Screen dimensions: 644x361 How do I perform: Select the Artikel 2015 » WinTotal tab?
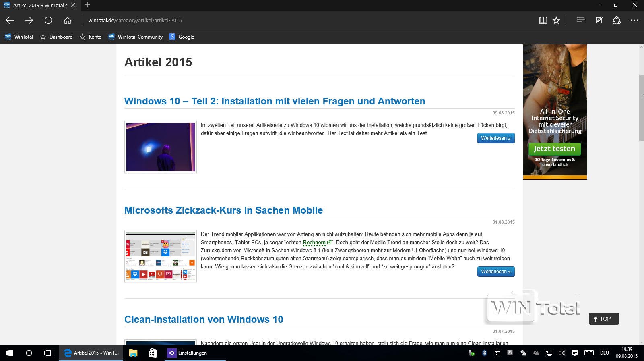(39, 5)
